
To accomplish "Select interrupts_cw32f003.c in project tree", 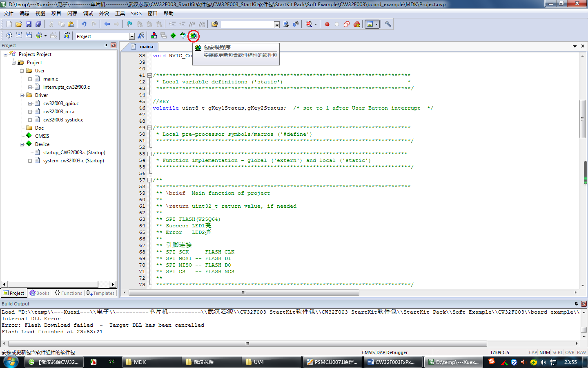I will 67,87.
